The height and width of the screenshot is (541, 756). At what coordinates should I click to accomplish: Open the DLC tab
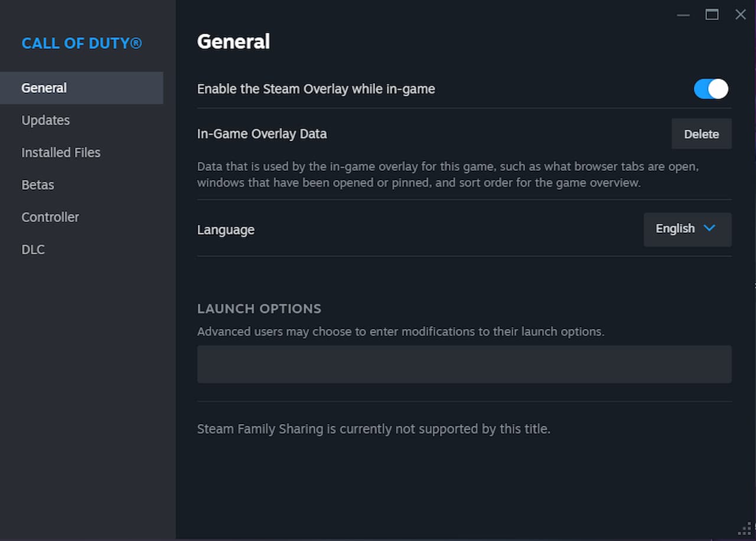click(x=33, y=250)
